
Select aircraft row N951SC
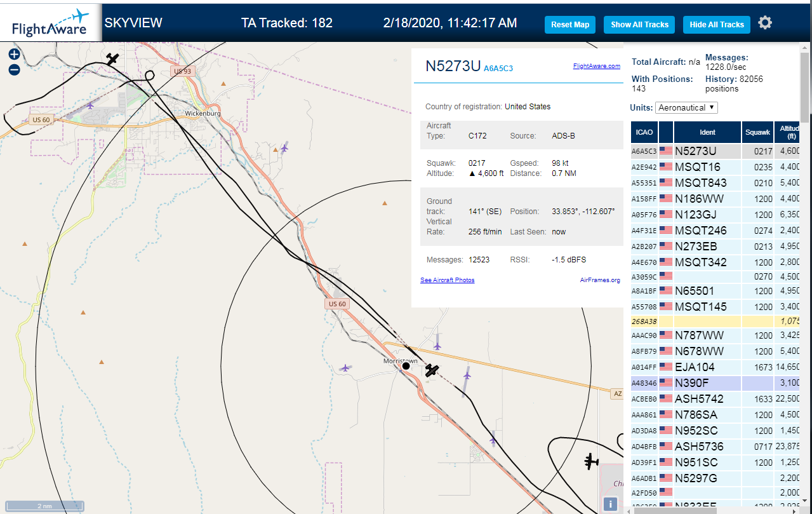(x=715, y=463)
